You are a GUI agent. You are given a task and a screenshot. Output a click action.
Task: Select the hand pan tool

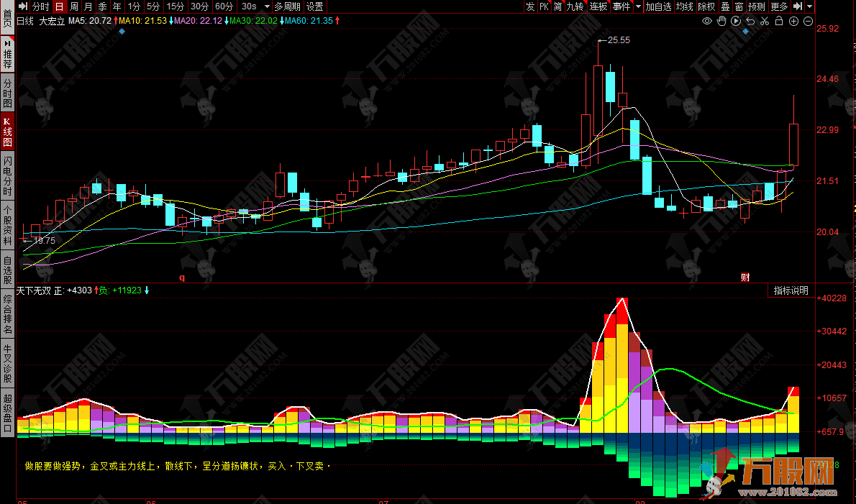pyautogui.click(x=721, y=21)
